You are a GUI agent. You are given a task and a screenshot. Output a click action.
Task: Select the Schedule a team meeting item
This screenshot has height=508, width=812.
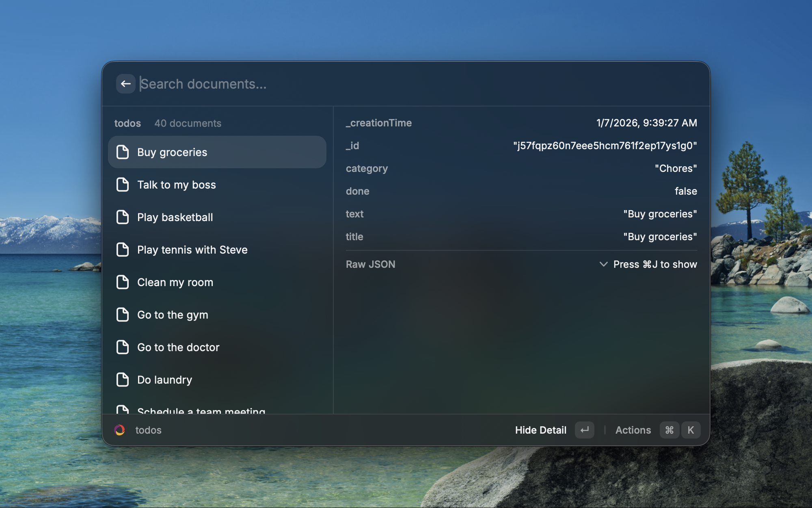coord(201,410)
